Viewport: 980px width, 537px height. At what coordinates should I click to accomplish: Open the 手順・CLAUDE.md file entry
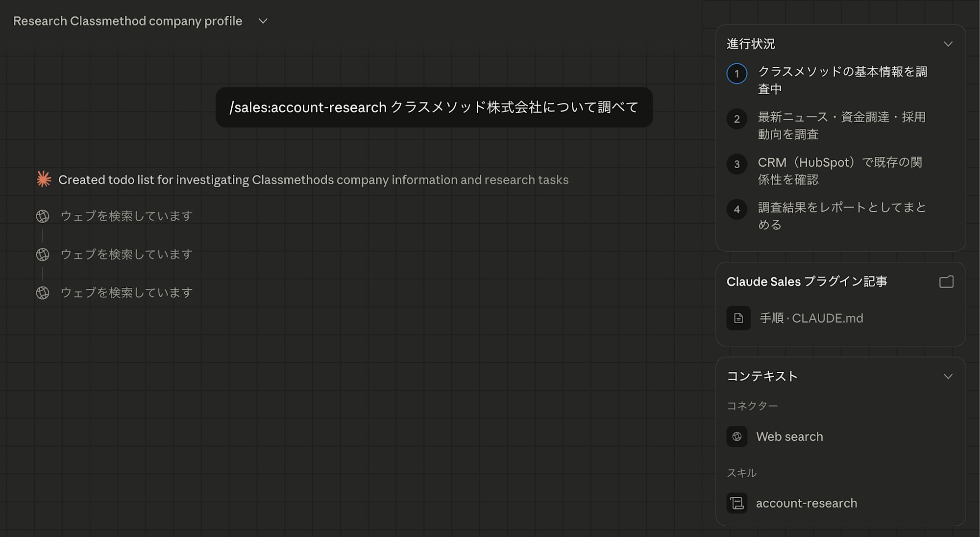811,318
